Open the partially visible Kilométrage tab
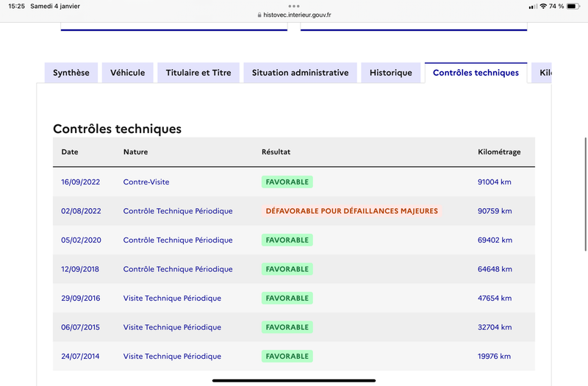 click(542, 73)
